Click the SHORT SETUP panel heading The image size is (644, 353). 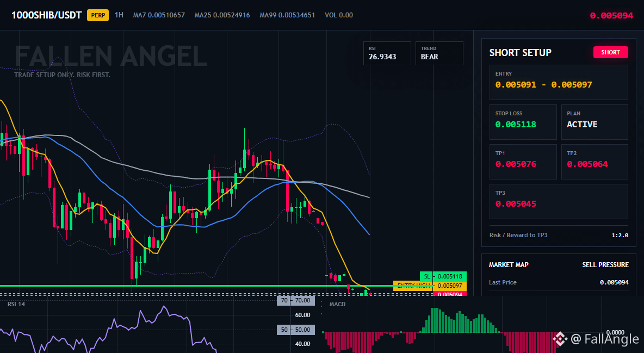point(521,53)
